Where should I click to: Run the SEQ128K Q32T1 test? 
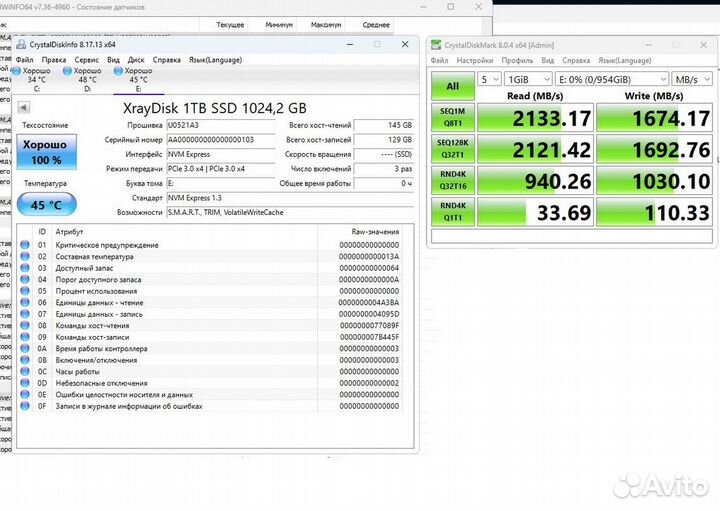(453, 149)
